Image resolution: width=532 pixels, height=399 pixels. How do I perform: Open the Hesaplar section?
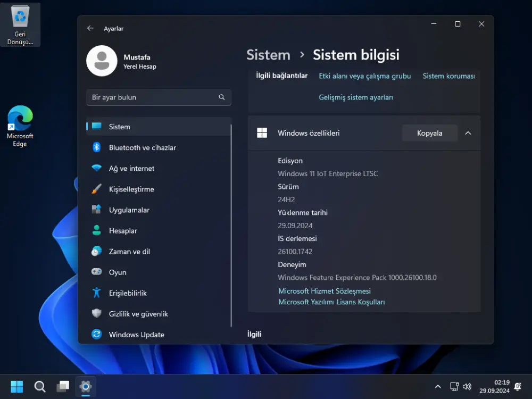click(x=159, y=231)
